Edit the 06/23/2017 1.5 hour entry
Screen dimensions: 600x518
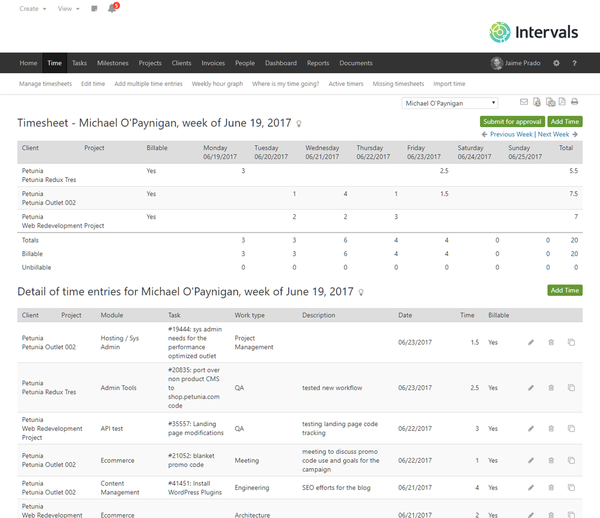[x=531, y=342]
